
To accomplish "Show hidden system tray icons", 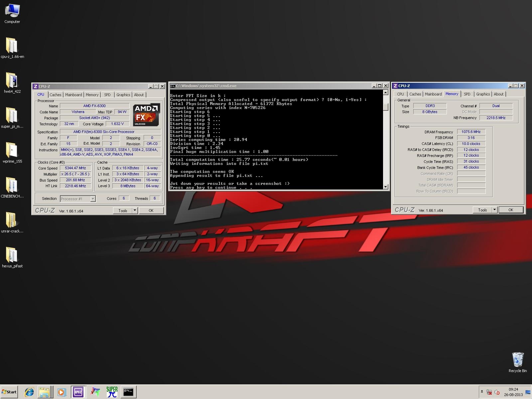I will tap(482, 392).
